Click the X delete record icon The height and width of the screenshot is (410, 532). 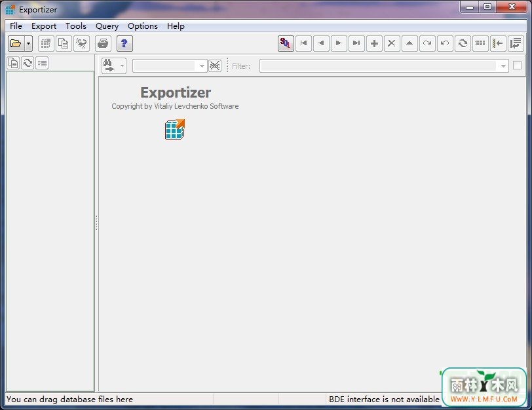pyautogui.click(x=392, y=43)
